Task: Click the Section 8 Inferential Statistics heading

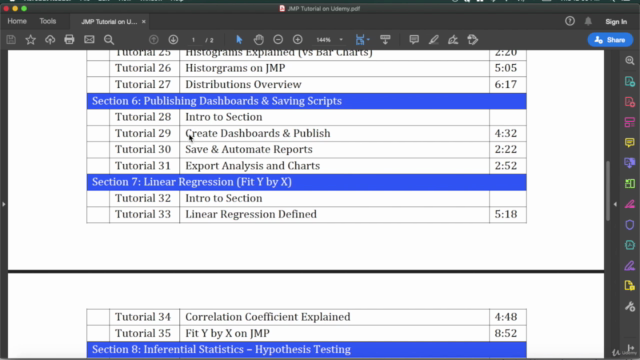Action: pos(306,349)
